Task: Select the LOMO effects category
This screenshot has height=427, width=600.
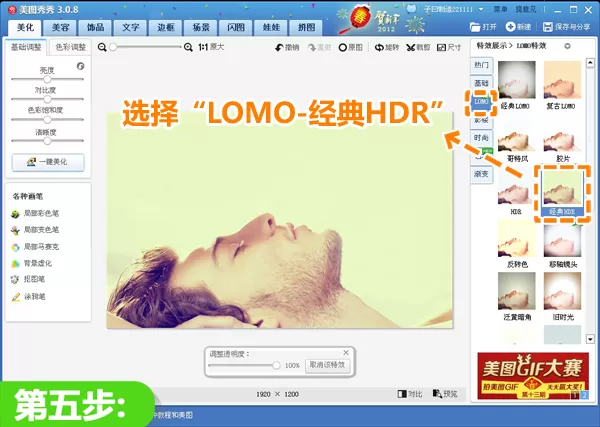Action: point(481,102)
